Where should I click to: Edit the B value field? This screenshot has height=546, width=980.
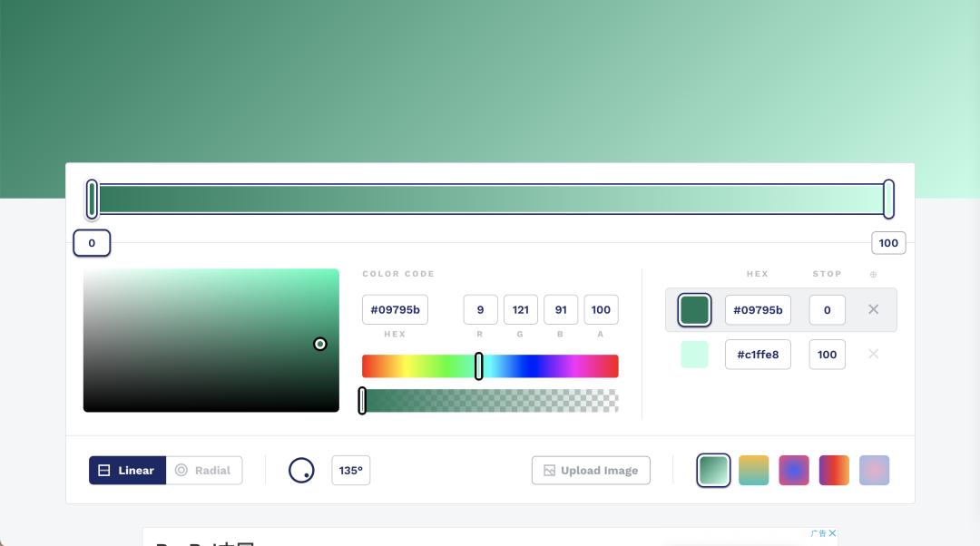561,310
